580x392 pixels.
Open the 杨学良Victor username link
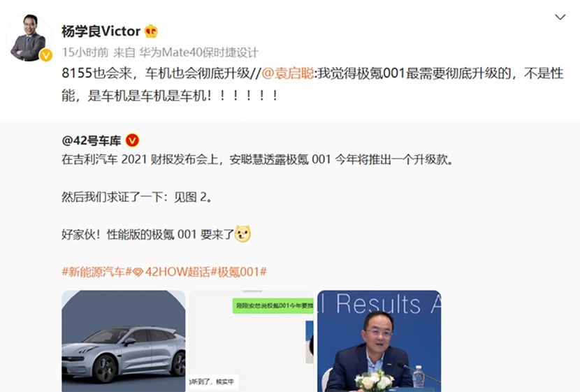coord(101,31)
